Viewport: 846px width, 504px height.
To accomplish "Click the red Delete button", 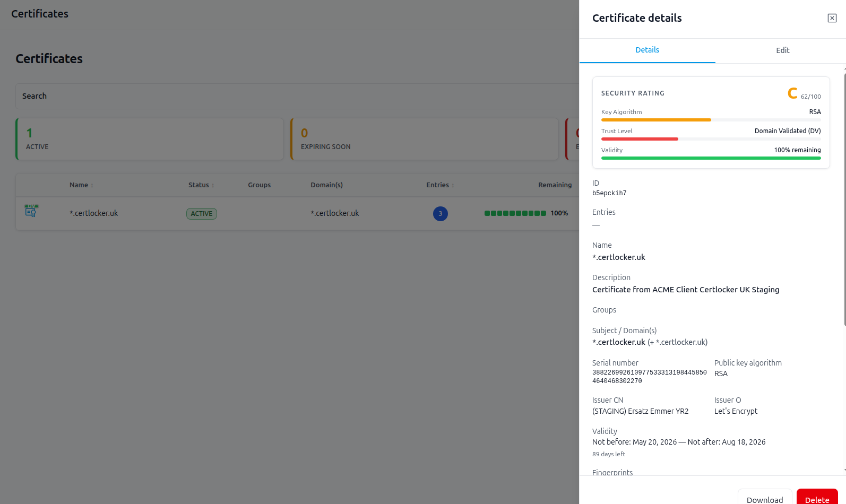I will point(817,499).
